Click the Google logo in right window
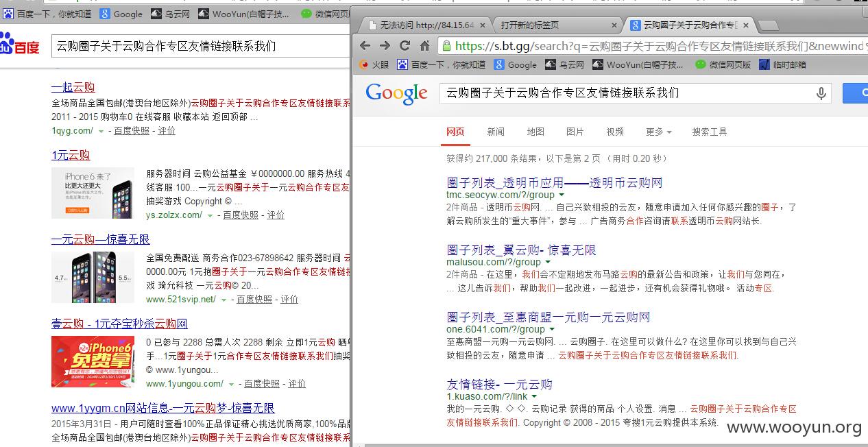The height and width of the screenshot is (447, 868). 396,94
